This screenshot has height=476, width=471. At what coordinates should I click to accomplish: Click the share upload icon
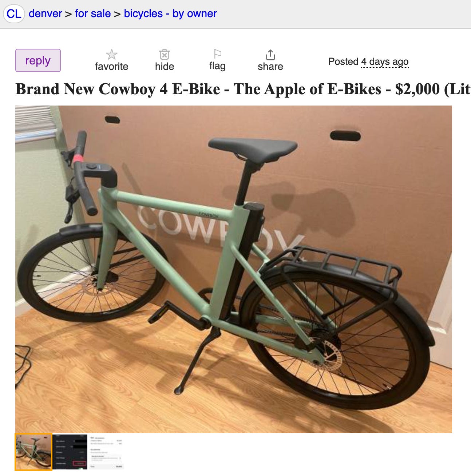click(270, 55)
